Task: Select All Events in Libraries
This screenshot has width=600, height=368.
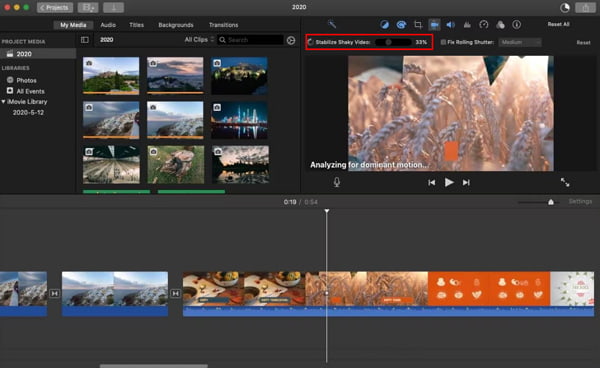Action: (x=30, y=91)
